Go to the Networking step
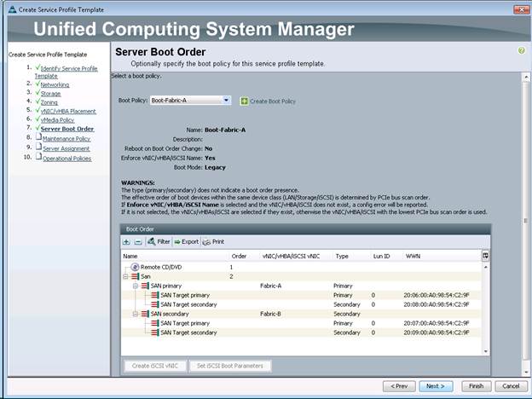The height and width of the screenshot is (399, 532). [55, 84]
